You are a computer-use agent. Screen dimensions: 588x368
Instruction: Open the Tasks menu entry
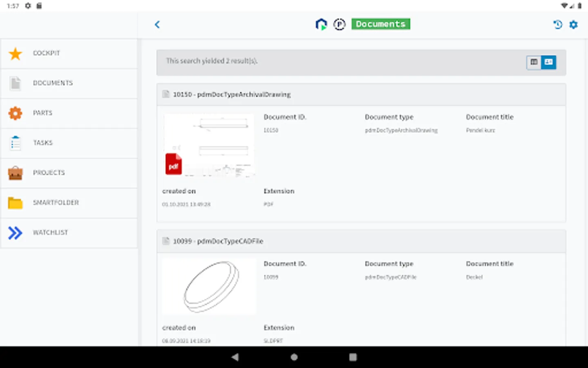click(x=69, y=143)
